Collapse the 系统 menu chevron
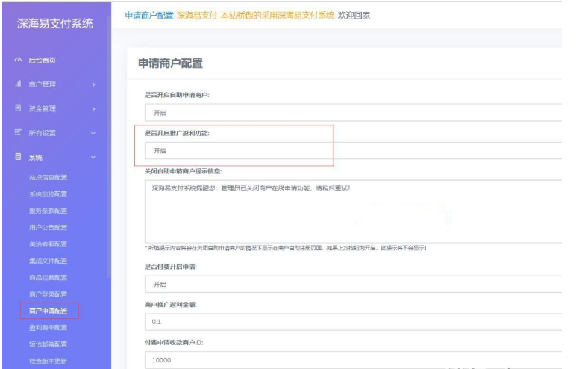This screenshot has width=588, height=369. [93, 158]
